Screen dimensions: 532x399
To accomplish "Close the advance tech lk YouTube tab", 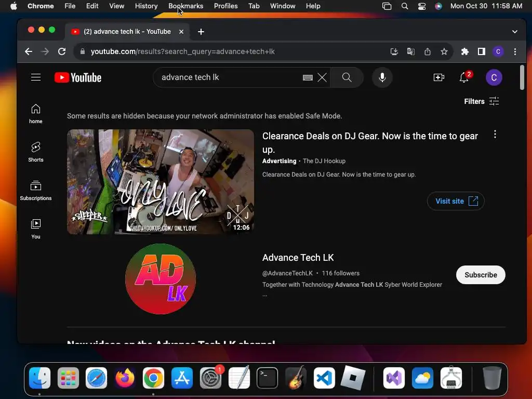I will click(x=181, y=32).
